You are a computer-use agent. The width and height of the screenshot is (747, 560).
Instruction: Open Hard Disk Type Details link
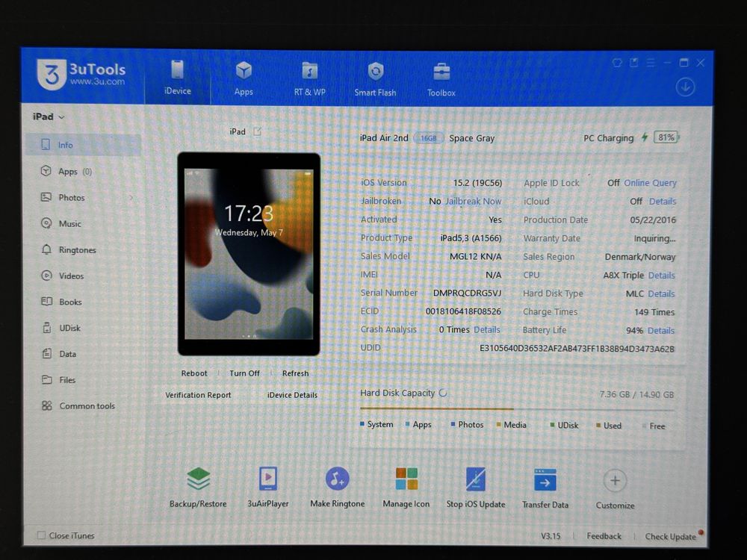coord(661,293)
